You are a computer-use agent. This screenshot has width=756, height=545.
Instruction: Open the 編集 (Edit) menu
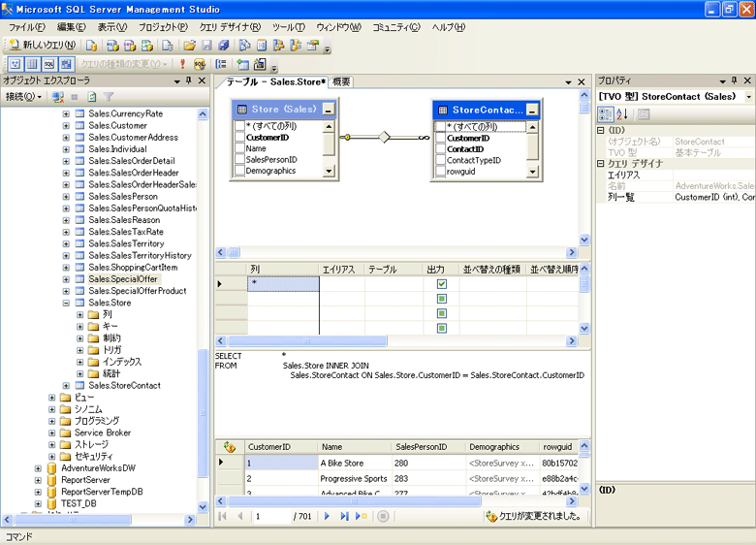tap(72, 27)
